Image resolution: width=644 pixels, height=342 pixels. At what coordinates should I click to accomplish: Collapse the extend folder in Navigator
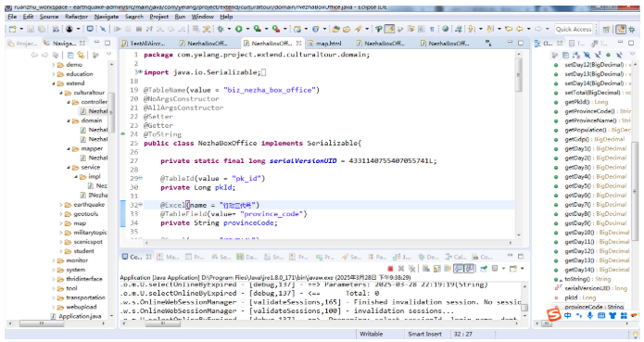coord(54,83)
